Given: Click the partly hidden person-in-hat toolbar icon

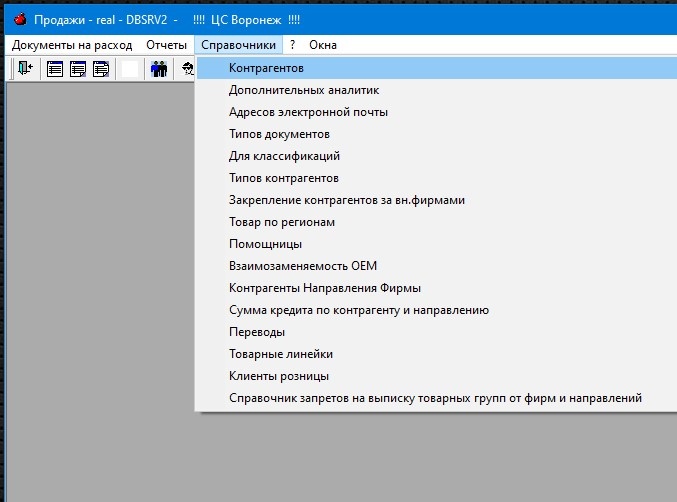Looking at the screenshot, I should coord(187,69).
